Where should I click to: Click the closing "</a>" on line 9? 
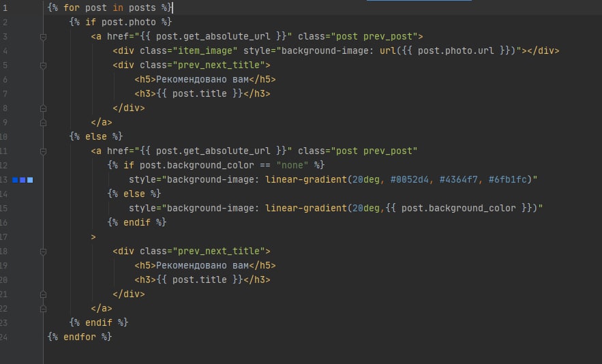tap(102, 123)
